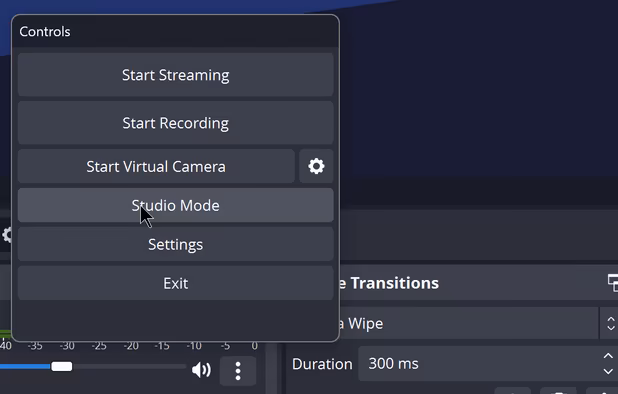Exit OBS via the Exit button
Image resolution: width=618 pixels, height=394 pixels.
click(x=175, y=283)
